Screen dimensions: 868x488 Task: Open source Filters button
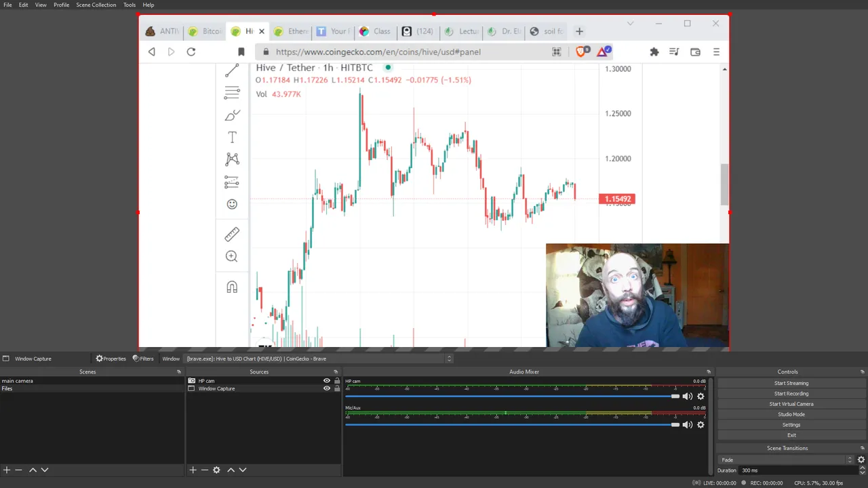point(143,359)
